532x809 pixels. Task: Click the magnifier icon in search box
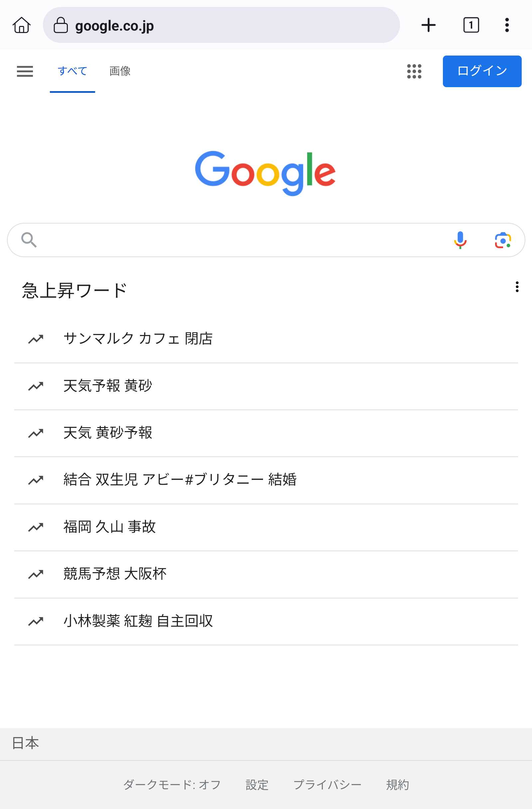point(29,240)
